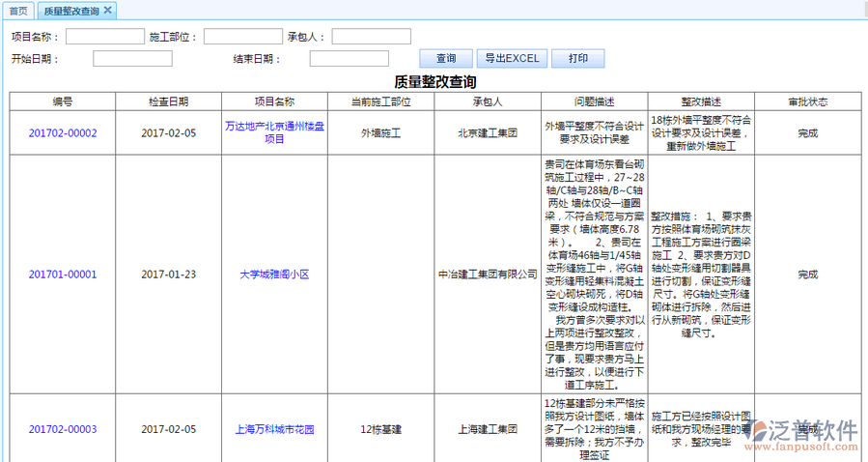Open record 201702-00003
868x462 pixels.
coord(63,429)
